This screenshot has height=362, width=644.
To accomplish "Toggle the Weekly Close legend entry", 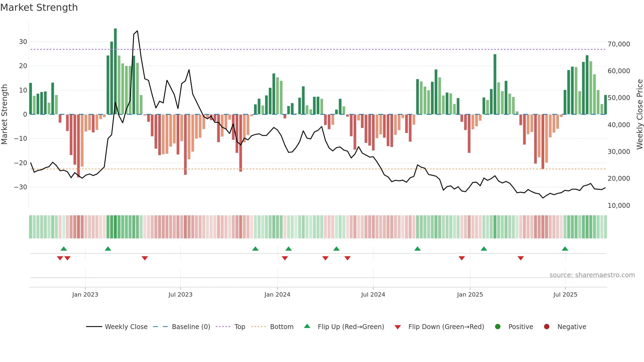I will (117, 327).
